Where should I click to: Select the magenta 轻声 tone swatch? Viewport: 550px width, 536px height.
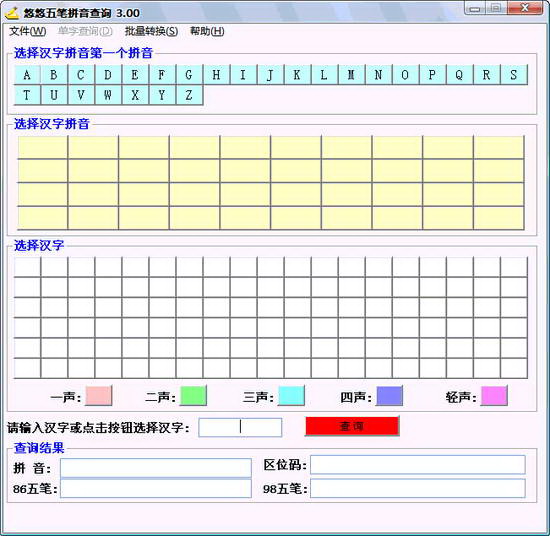click(494, 396)
